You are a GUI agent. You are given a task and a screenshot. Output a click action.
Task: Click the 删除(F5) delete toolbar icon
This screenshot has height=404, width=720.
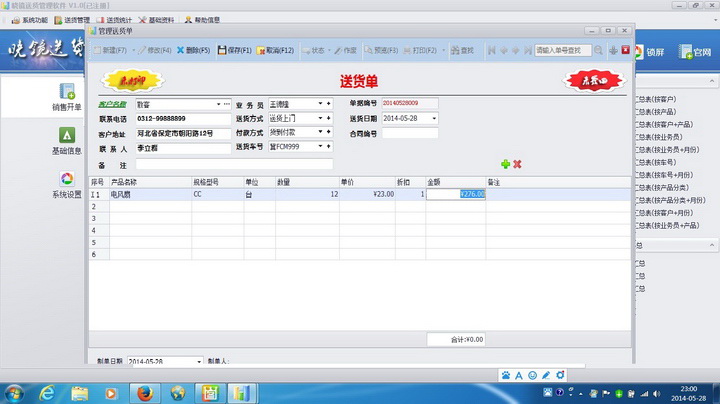tap(180, 50)
